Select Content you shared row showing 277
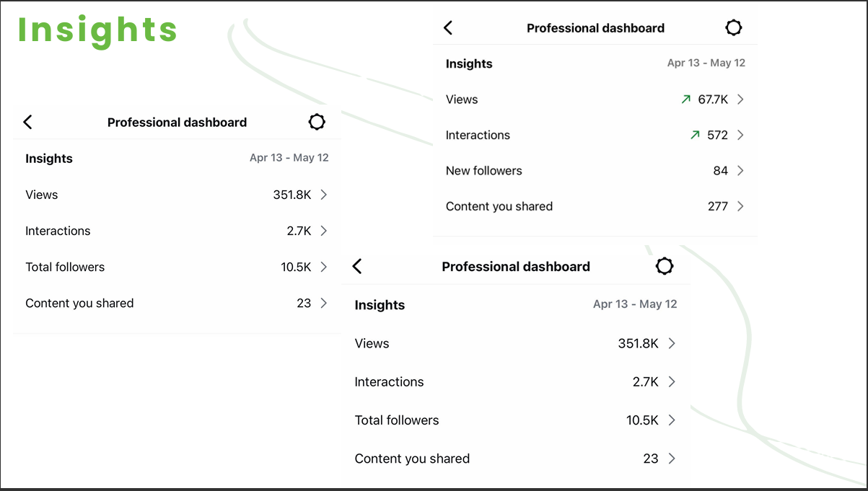The width and height of the screenshot is (868, 491). (499, 206)
